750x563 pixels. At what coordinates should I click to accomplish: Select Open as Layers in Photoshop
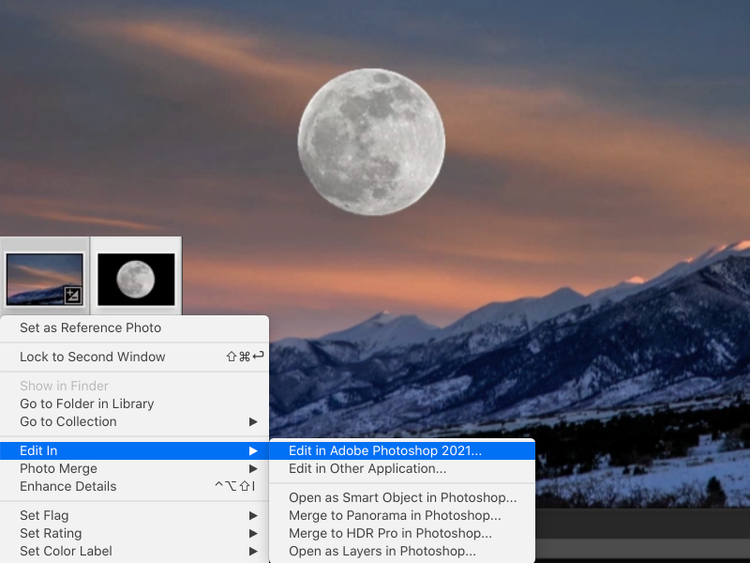pyautogui.click(x=382, y=551)
